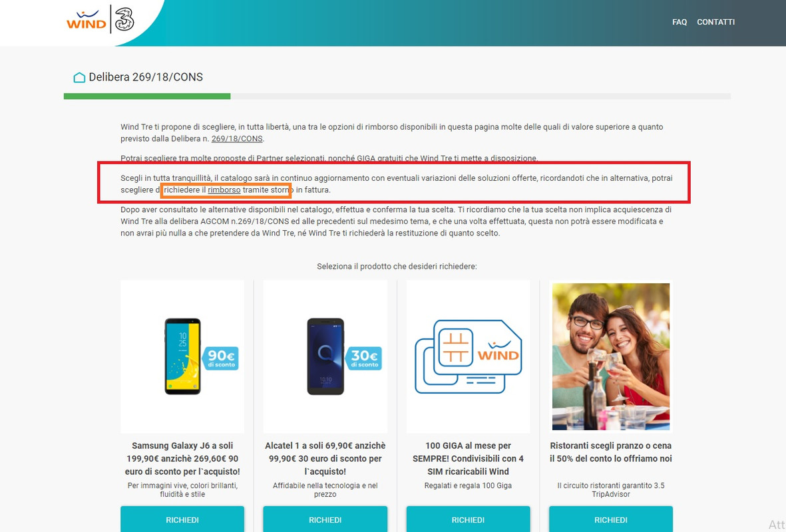
Task: Request the Ristoranti offer with RICHIEDI
Action: (x=610, y=519)
